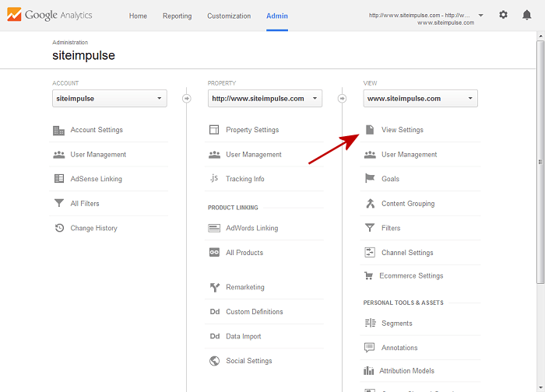Viewport: 545px width, 392px height.
Task: Open Social Settings link
Action: tap(249, 361)
